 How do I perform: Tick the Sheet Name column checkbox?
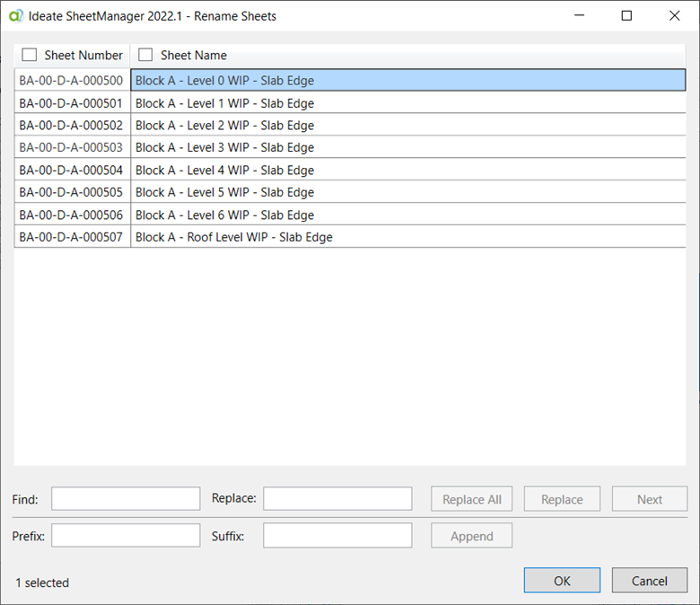[x=145, y=55]
